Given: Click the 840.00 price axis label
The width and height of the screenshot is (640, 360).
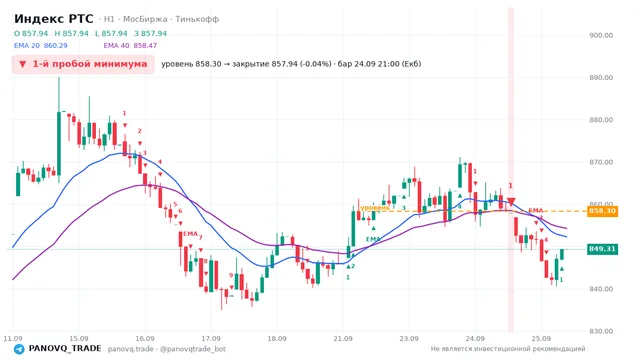Looking at the screenshot, I should 601,289.
